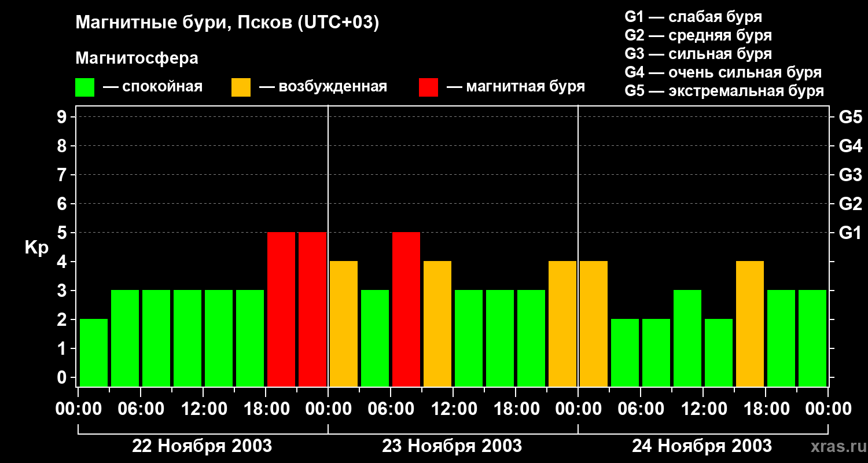Screen dimensions: 868x463
Task: Click the 18:00 time label under 23 November
Action: click(x=516, y=409)
